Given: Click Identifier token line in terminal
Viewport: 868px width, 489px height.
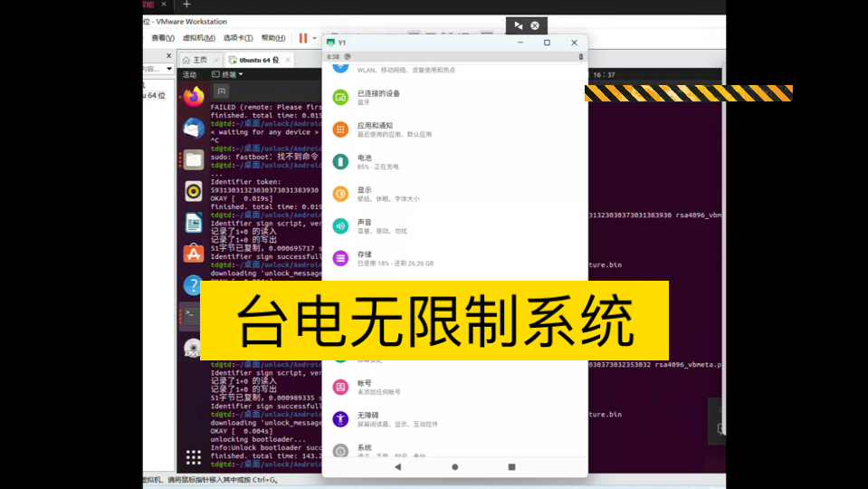Looking at the screenshot, I should [246, 182].
